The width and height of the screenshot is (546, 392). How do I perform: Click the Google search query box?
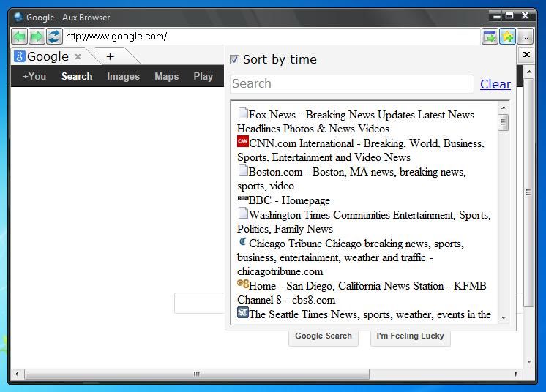(x=200, y=304)
